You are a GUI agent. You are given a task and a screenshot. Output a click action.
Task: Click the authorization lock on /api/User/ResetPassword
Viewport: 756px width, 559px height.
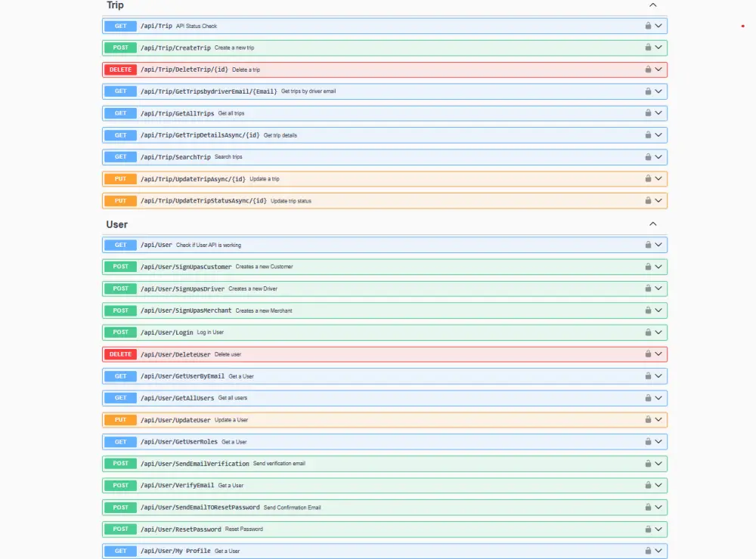click(x=646, y=529)
